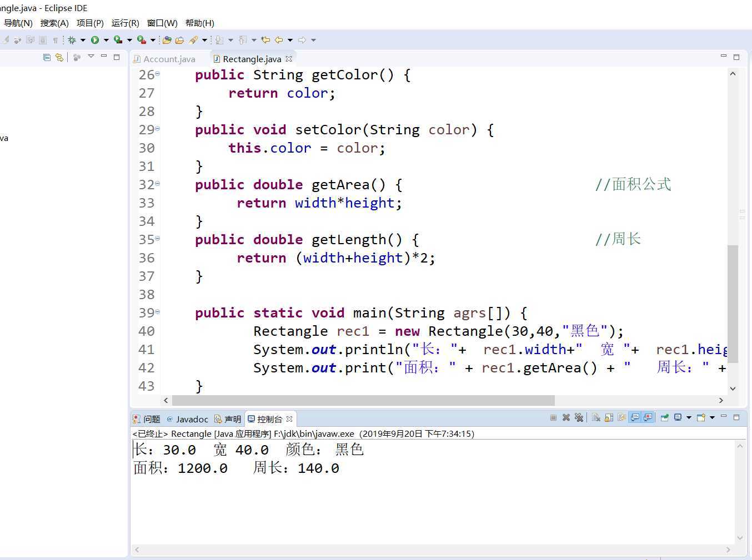
Task: Toggle Show Console on Standard Error
Action: (648, 417)
